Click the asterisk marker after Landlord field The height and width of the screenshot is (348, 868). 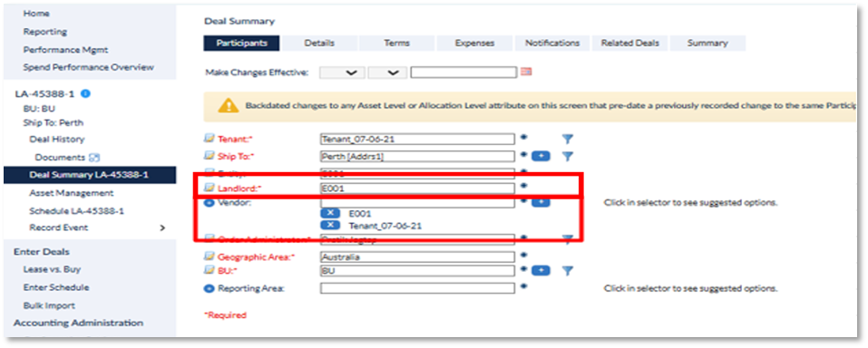point(523,187)
